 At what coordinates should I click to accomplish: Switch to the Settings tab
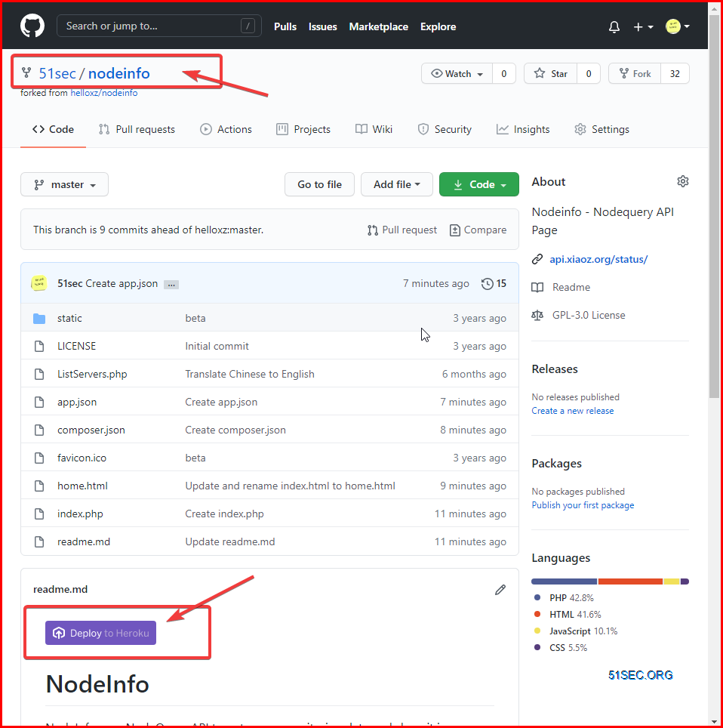tap(601, 129)
